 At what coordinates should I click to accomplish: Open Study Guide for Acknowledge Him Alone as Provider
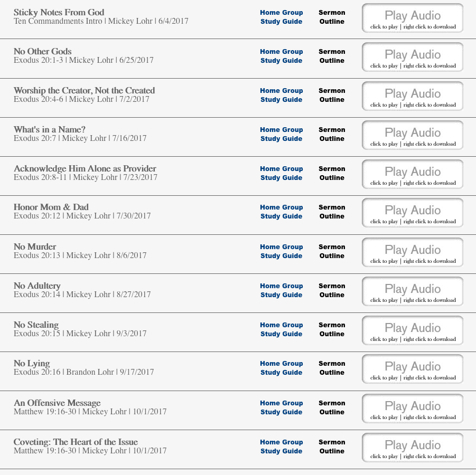pyautogui.click(x=281, y=173)
